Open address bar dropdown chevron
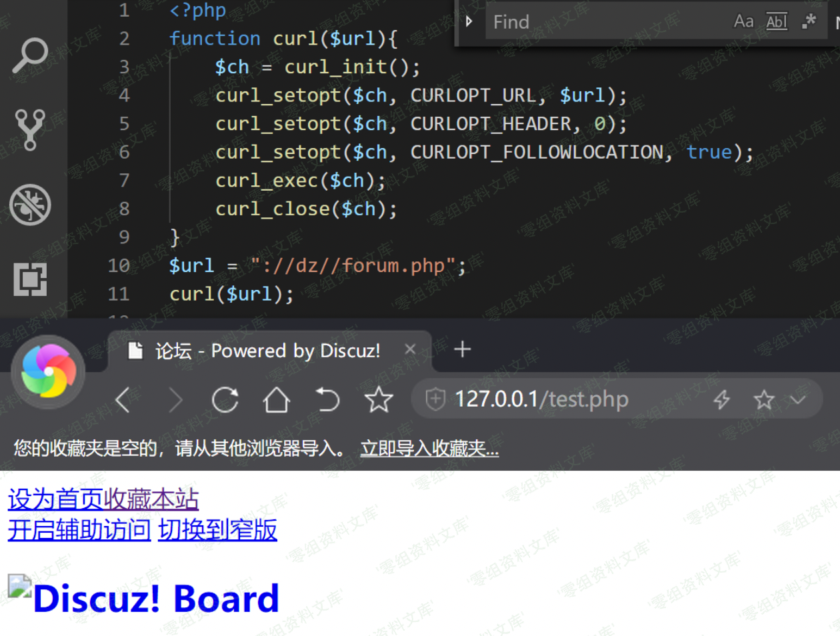The width and height of the screenshot is (840, 636). pyautogui.click(x=797, y=400)
